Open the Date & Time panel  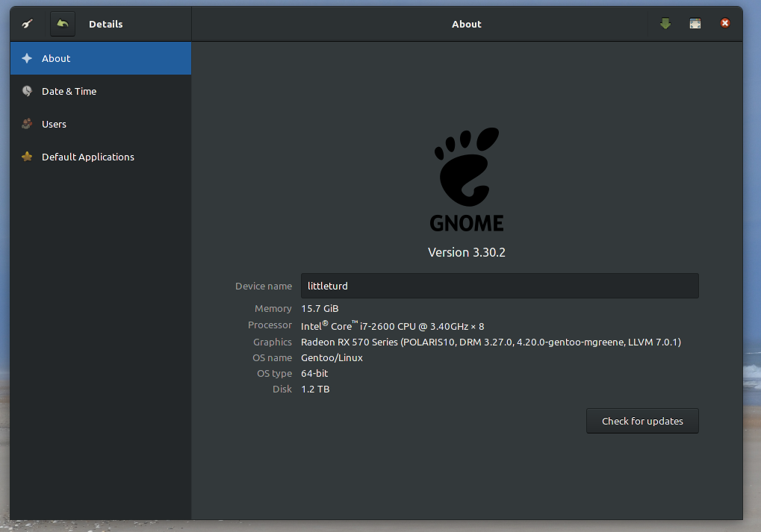tap(101, 91)
